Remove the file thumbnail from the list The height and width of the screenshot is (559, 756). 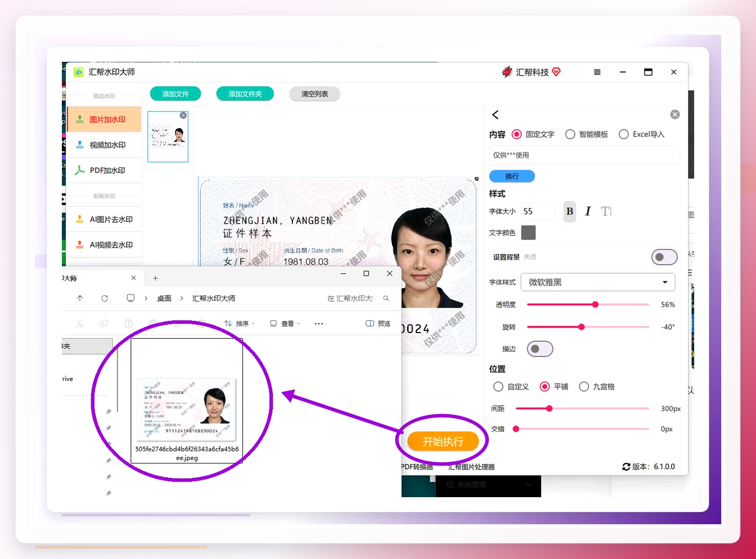coord(183,115)
